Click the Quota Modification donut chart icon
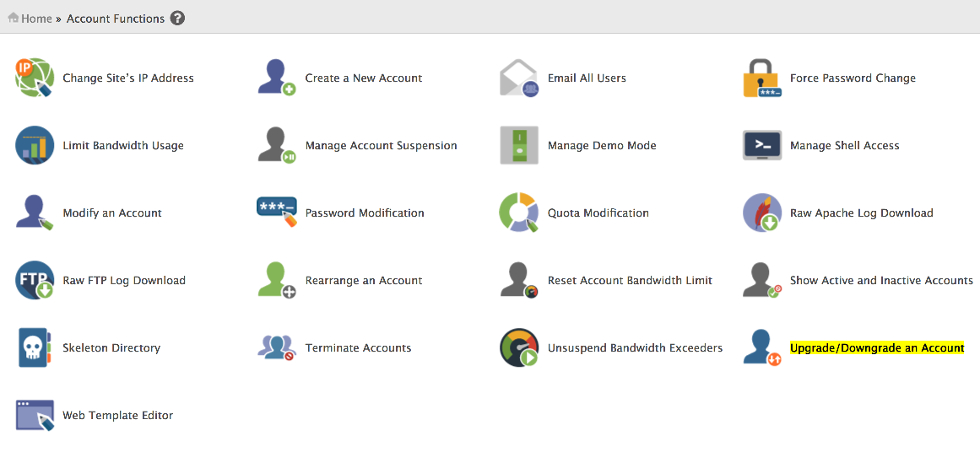Viewport: 980px width, 452px height. point(518,213)
